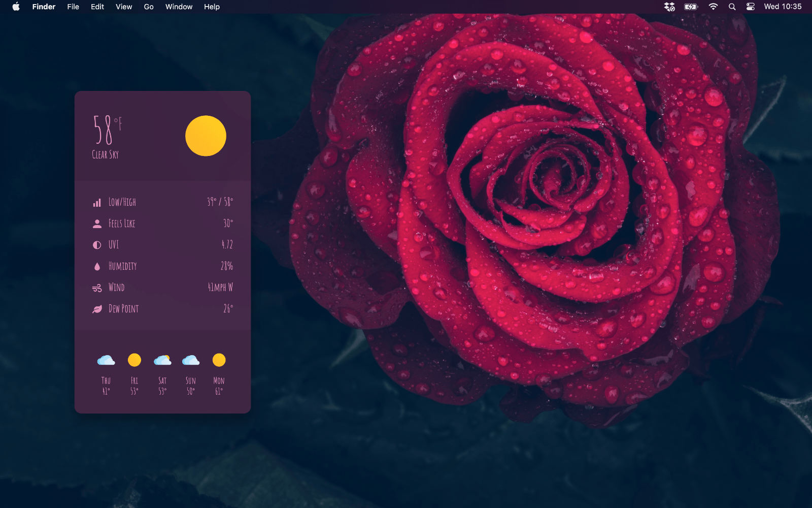Click the Low/High label
Screen dimensions: 812x508
pyautogui.click(x=122, y=202)
